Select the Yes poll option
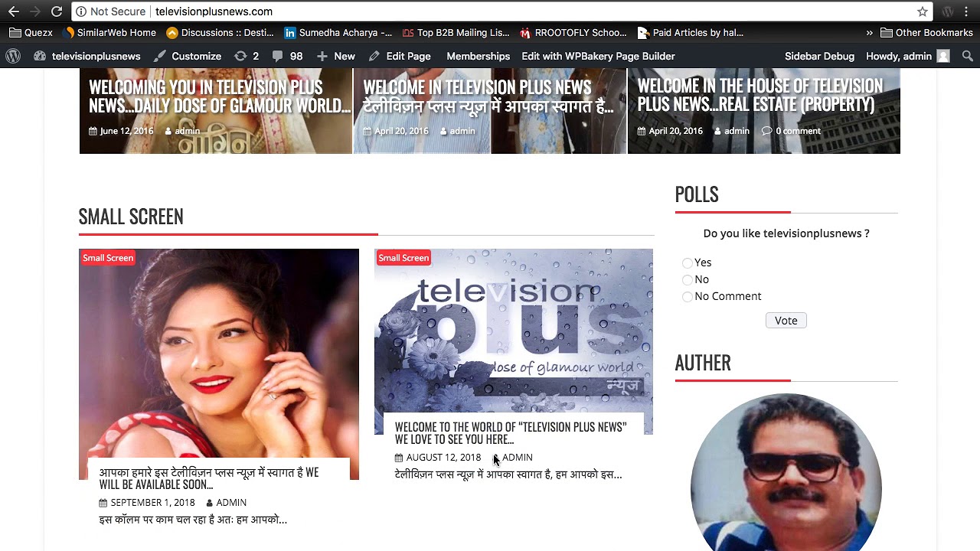 688,263
